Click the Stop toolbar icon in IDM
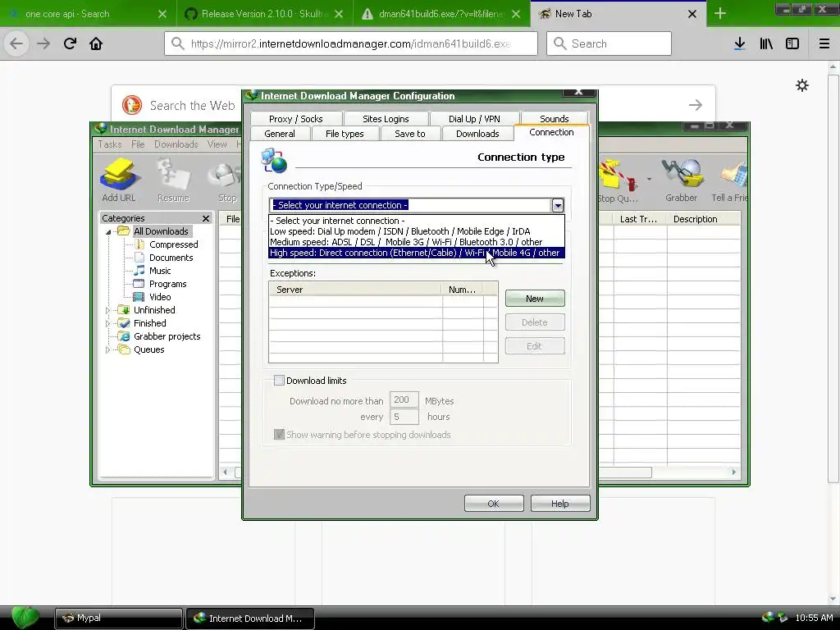This screenshot has height=630, width=840. tap(226, 180)
